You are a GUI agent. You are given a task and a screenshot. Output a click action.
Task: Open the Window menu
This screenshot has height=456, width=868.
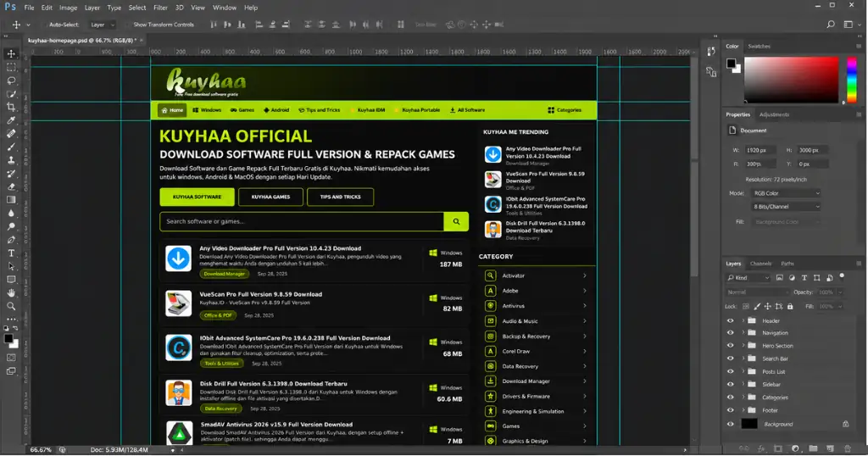(x=224, y=8)
